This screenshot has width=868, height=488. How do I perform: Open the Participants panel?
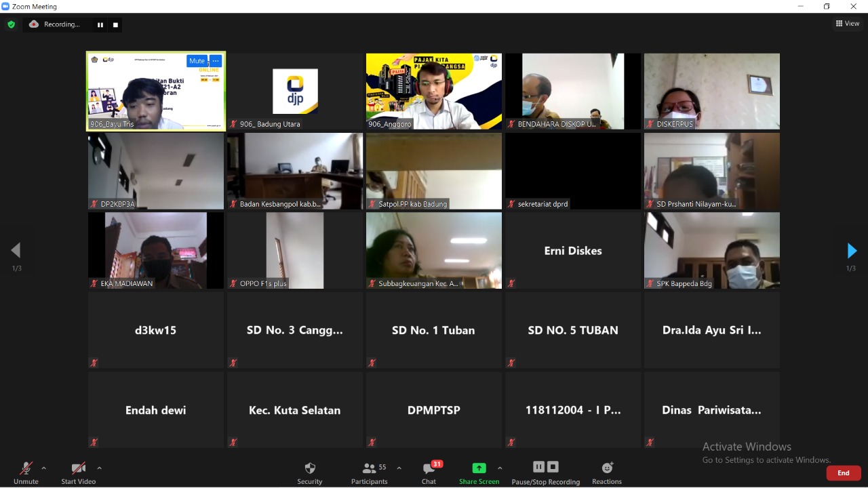(370, 472)
